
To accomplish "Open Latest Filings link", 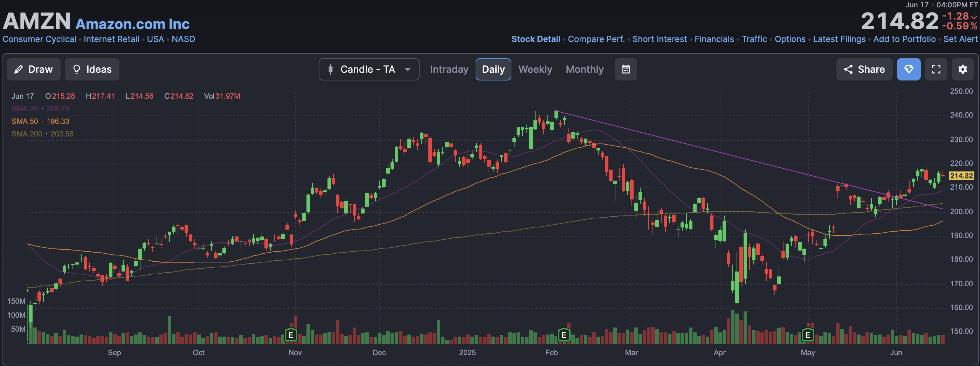I will (839, 39).
